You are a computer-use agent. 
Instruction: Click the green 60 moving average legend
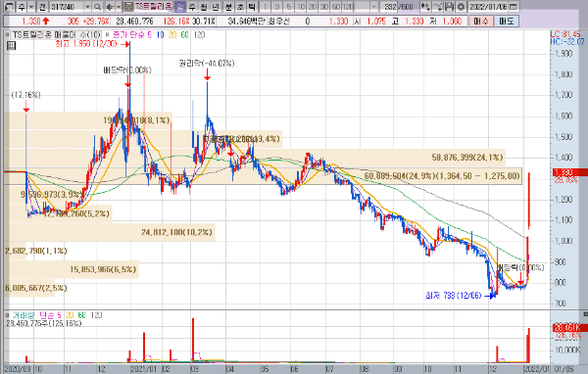point(184,35)
